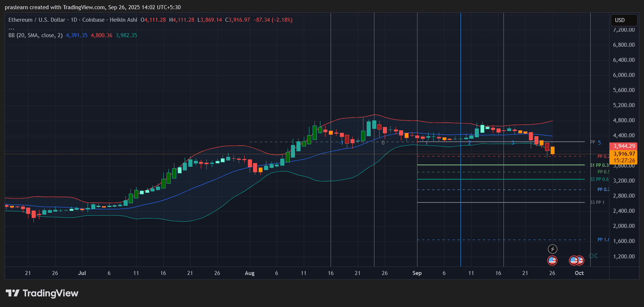The image size is (644, 307).
Task: Expand the collapsed indicators ellipsis in legend
Action: (x=11, y=28)
